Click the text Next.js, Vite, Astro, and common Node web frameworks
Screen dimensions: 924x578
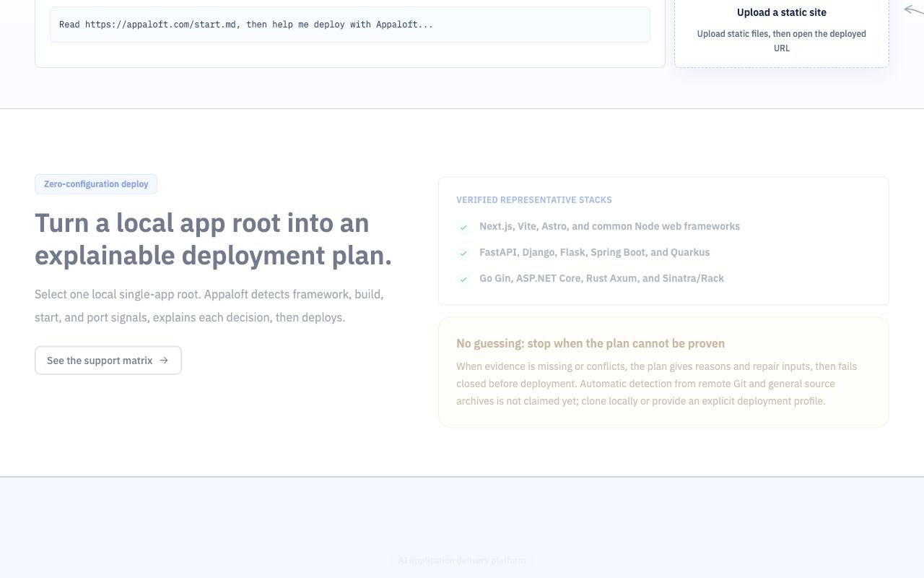pos(610,226)
